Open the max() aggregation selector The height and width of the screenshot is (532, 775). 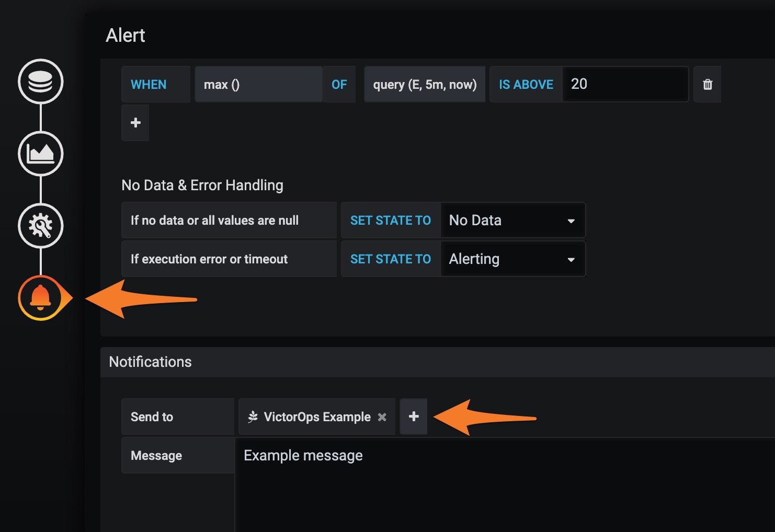pyautogui.click(x=258, y=84)
